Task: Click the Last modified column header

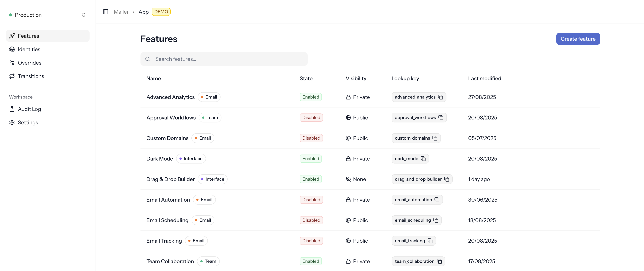Action: coord(484,78)
